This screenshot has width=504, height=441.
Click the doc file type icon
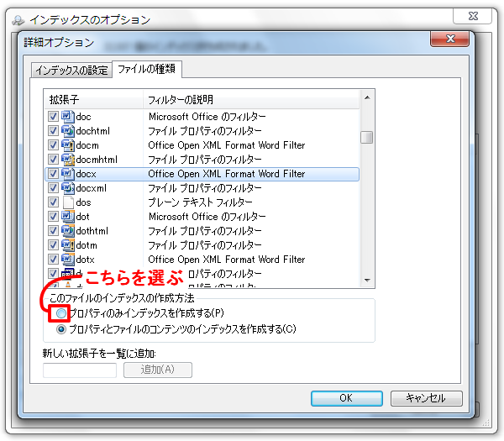pos(67,117)
